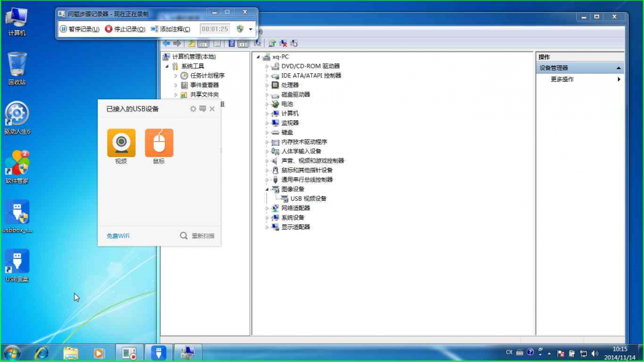
Task: Click 添加注释 button in recorder
Action: point(170,29)
